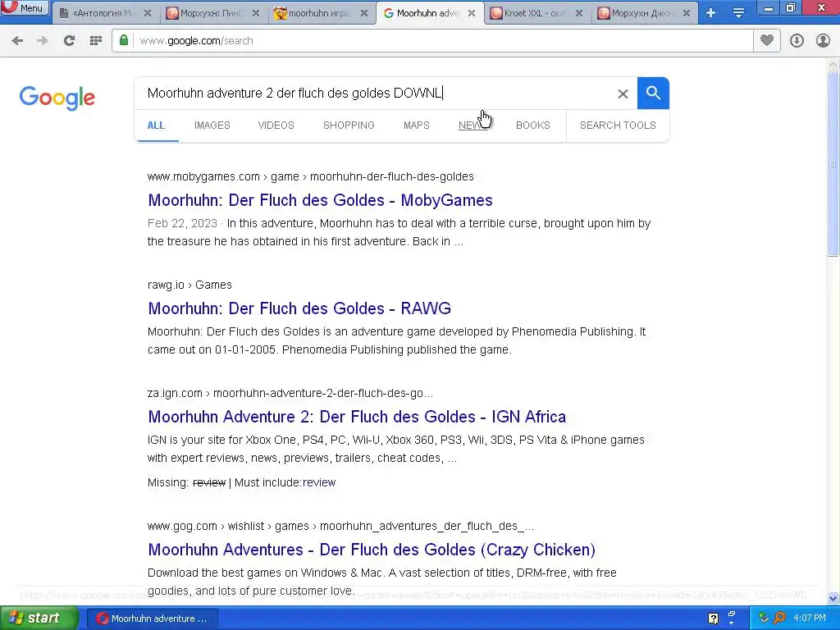Click the orange magnifier tray icon
The width and height of the screenshot is (840, 630).
click(x=780, y=619)
